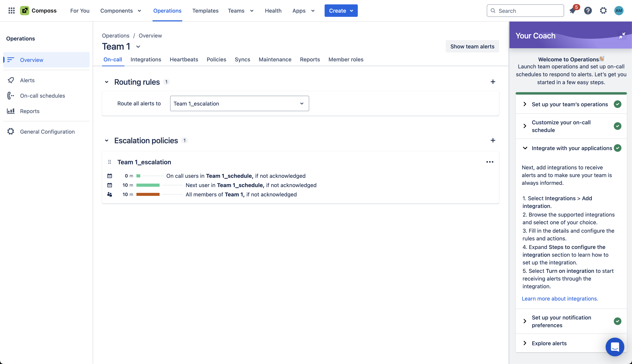Add a new routing rule with plus icon
This screenshot has height=364, width=632.
coord(493,82)
